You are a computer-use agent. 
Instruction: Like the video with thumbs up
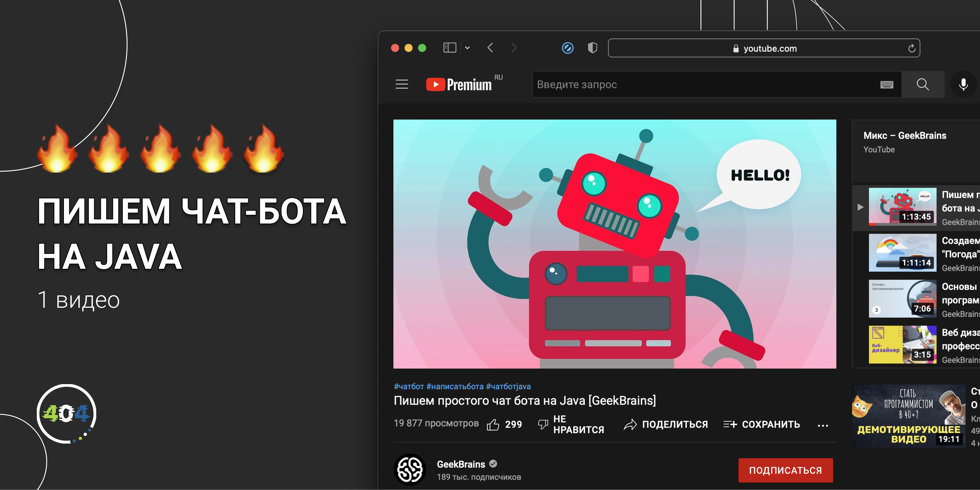tap(504, 424)
